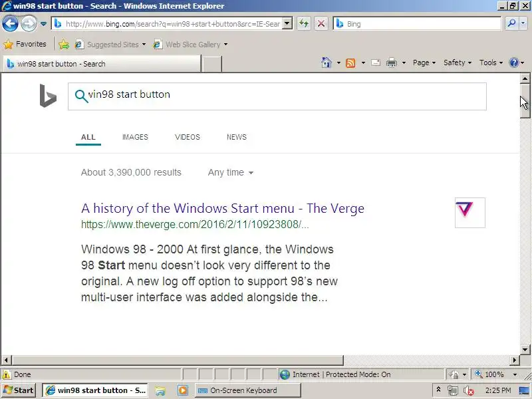532x399 pixels.
Task: Open Windows Explorer folder taskbar icon
Action: 160,391
